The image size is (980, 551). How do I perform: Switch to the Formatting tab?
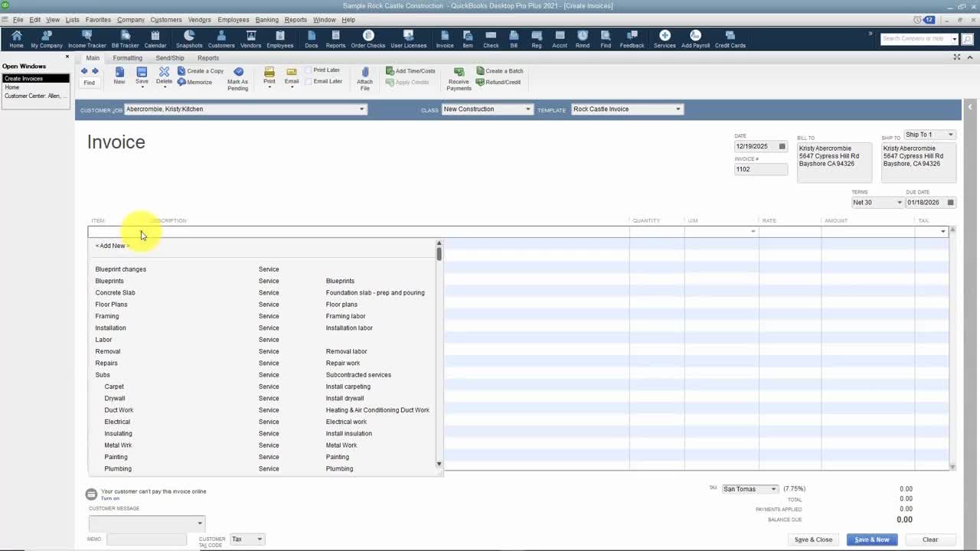pyautogui.click(x=127, y=58)
